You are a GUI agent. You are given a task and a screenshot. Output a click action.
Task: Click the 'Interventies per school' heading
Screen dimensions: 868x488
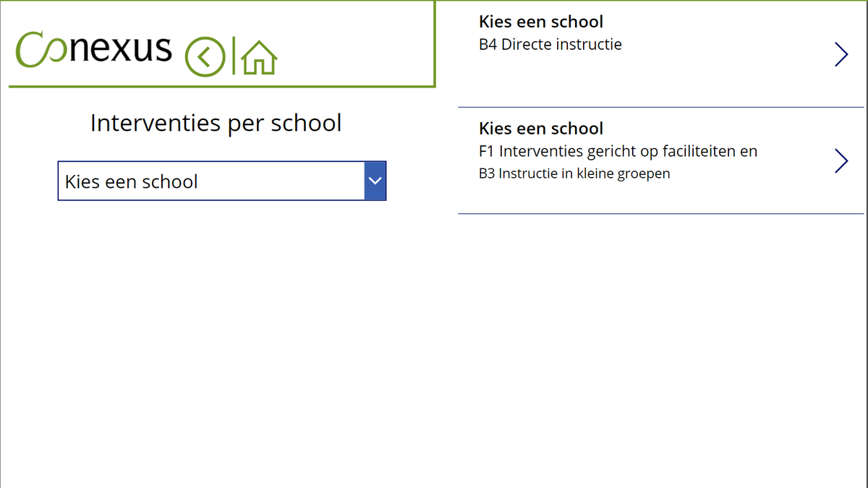pyautogui.click(x=216, y=123)
